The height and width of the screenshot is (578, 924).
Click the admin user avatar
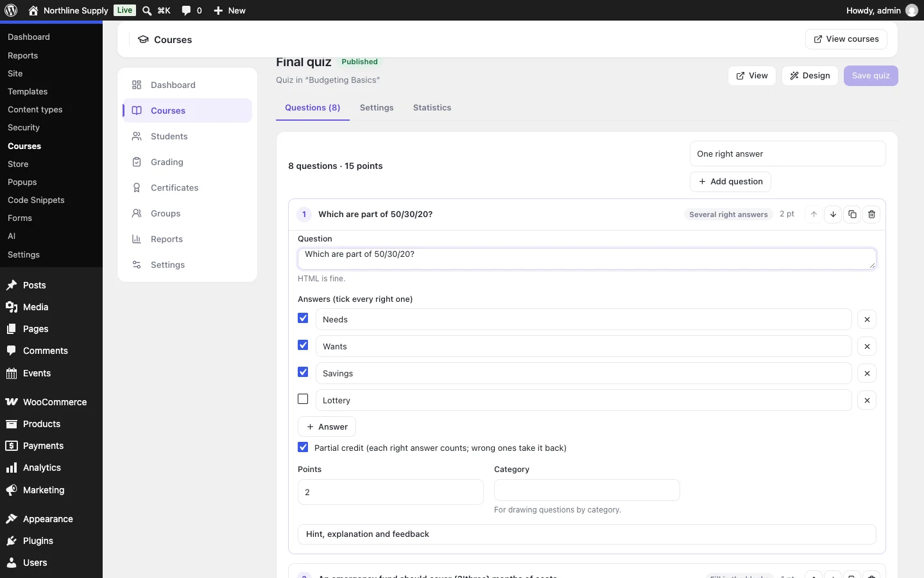[911, 10]
